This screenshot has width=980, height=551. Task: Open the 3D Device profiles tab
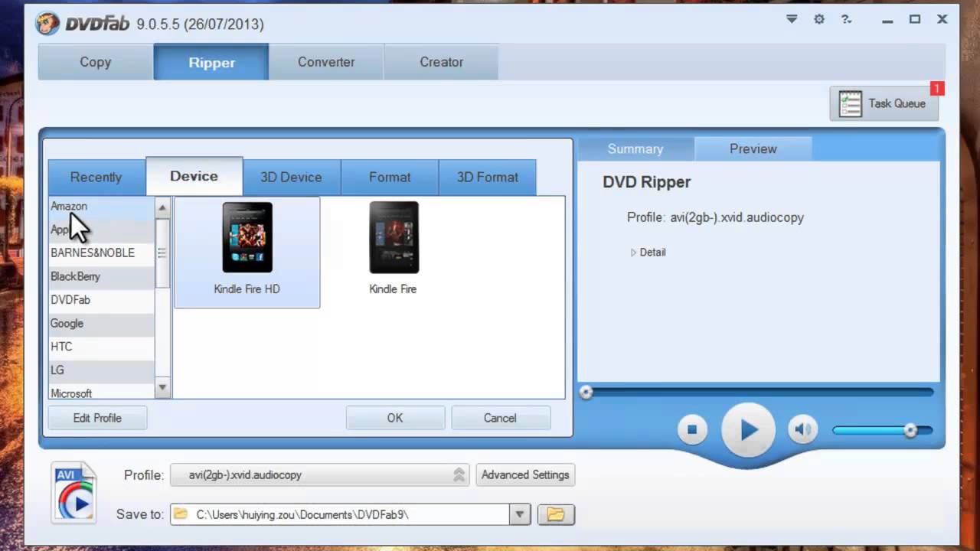tap(291, 177)
